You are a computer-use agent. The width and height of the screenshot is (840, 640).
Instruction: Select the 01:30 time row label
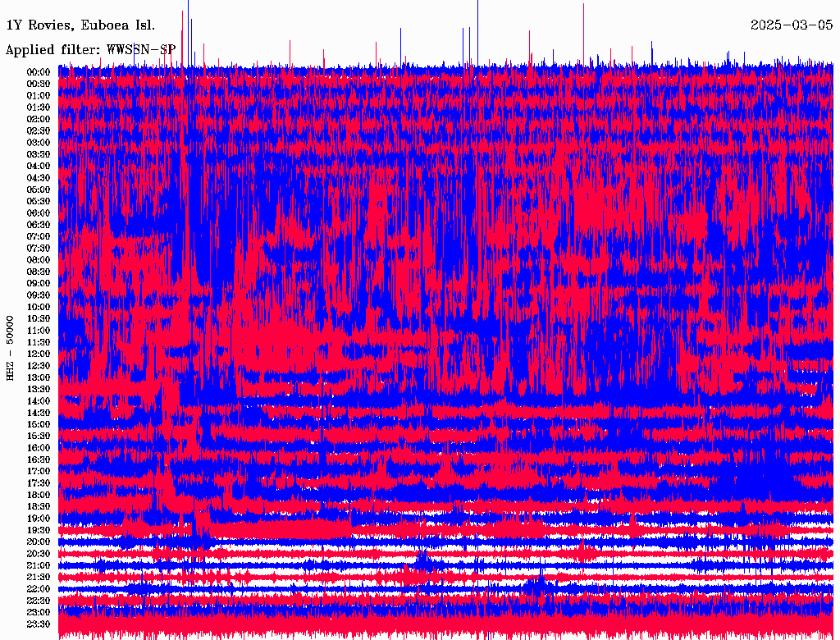39,107
